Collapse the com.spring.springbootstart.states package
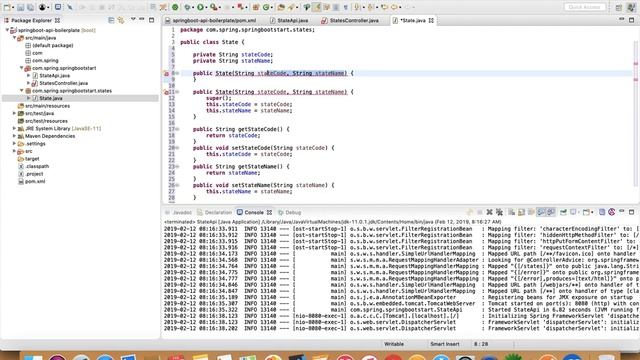 22,91
